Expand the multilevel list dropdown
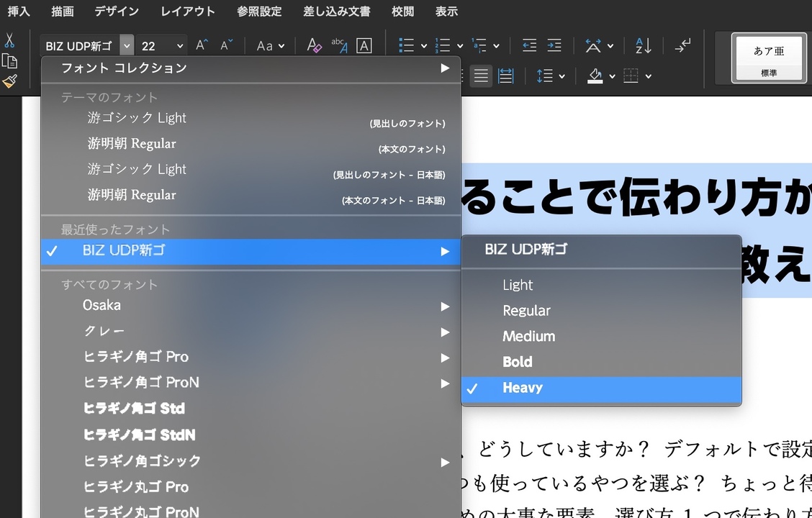 pos(496,45)
